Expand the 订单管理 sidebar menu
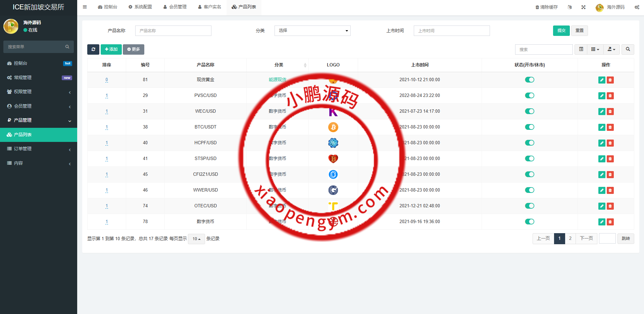The width and height of the screenshot is (644, 314). 39,149
